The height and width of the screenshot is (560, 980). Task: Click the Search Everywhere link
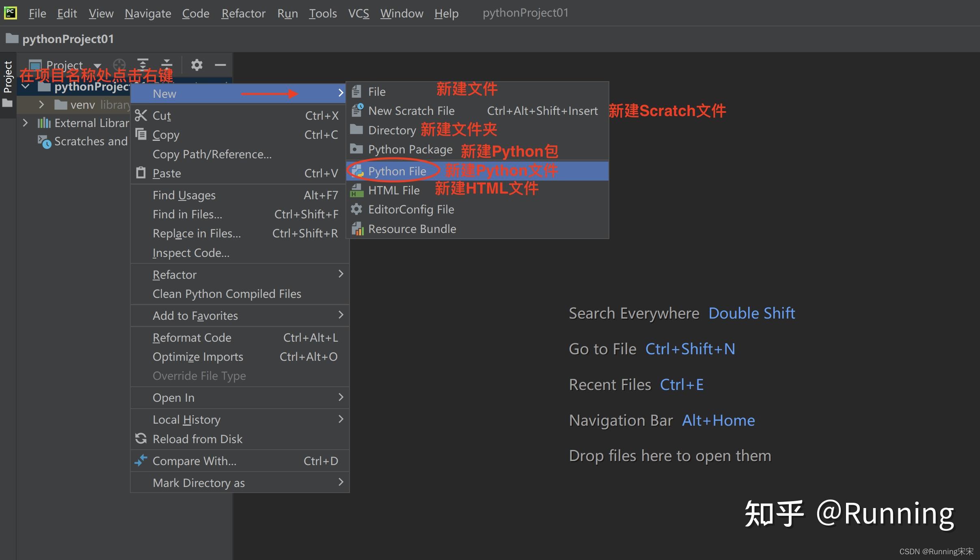(x=634, y=313)
